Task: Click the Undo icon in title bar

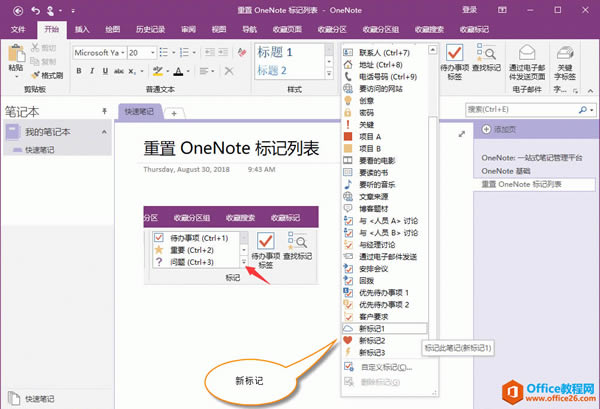Action: 36,11
